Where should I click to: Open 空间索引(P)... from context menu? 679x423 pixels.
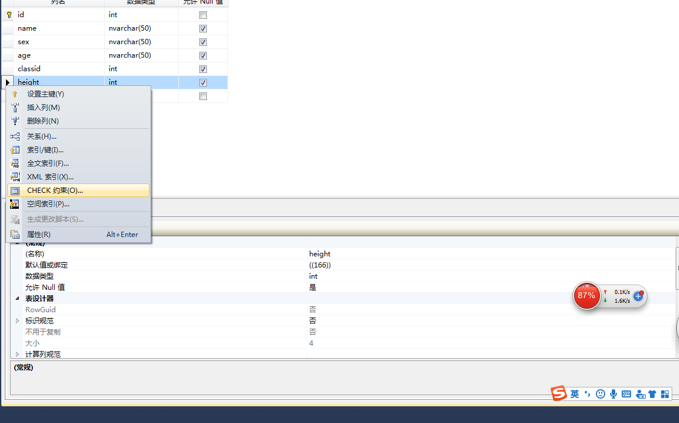coord(78,204)
